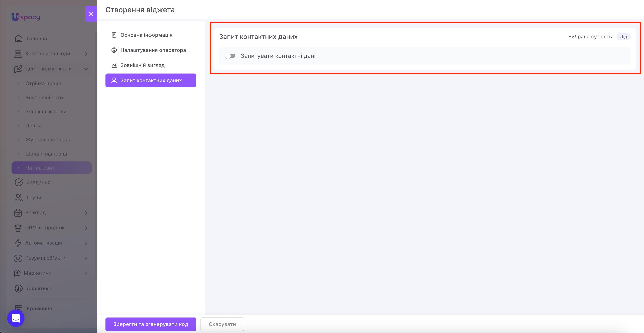Switch to the Зовнішній вигляд tab
Image resolution: width=644 pixels, height=333 pixels.
pyautogui.click(x=151, y=65)
